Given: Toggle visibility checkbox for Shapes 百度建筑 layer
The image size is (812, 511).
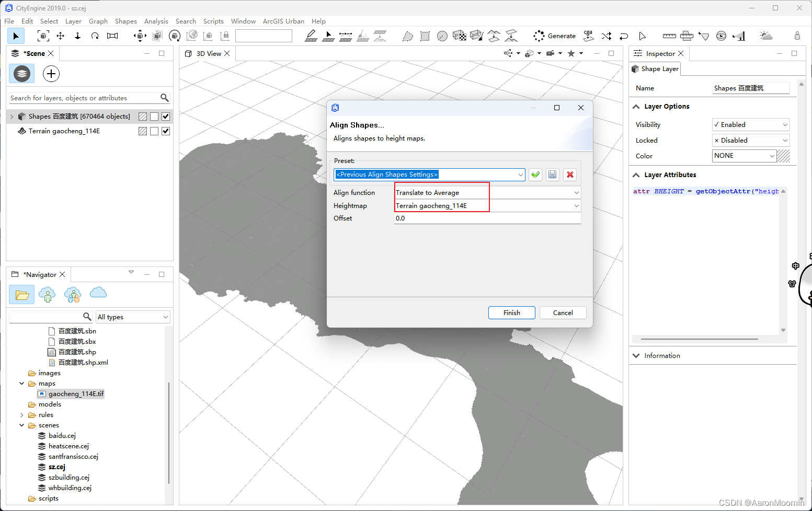Looking at the screenshot, I should 166,117.
